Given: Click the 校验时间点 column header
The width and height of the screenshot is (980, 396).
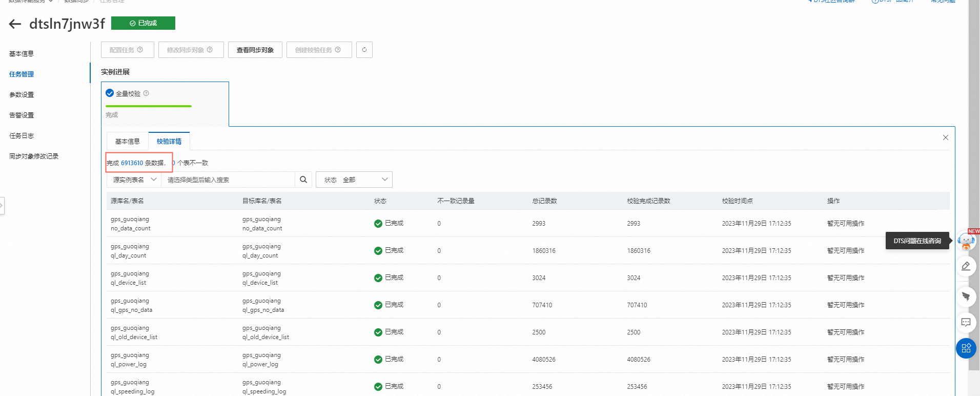Looking at the screenshot, I should [737, 201].
